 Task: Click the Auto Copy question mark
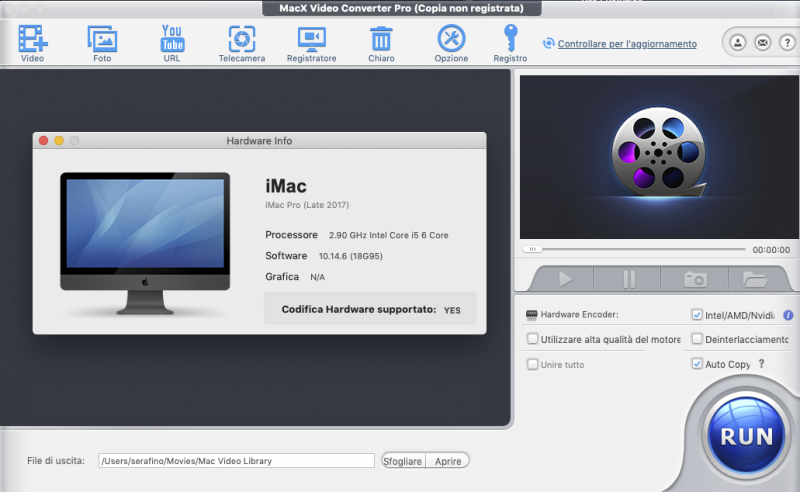[x=762, y=363]
